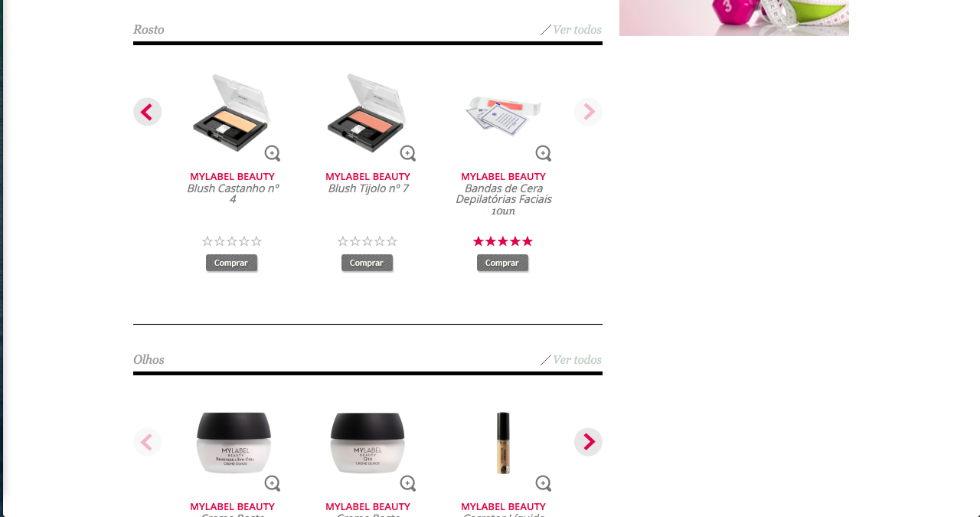Open Ver todos for the Rosto section
Image resolution: width=980 pixels, height=517 pixels.
[577, 30]
